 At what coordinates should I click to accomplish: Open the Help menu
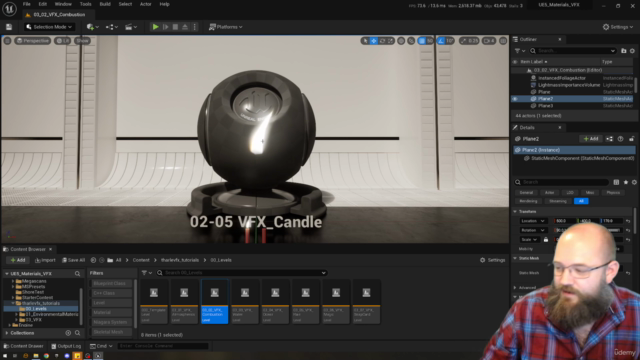tap(164, 4)
